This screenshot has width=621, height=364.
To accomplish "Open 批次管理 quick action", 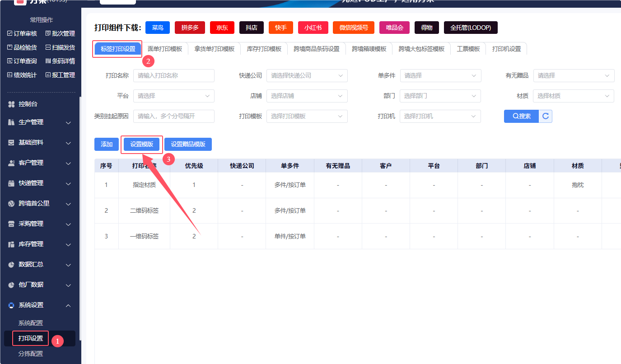I will [60, 33].
